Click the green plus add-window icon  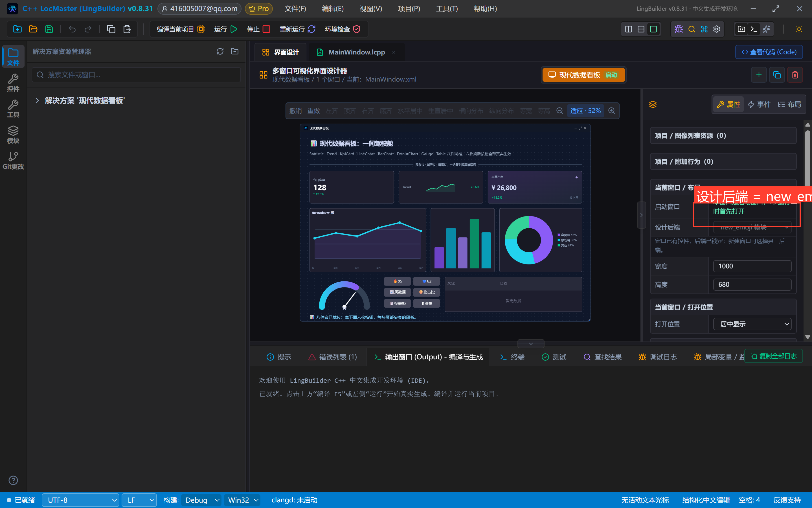[759, 75]
